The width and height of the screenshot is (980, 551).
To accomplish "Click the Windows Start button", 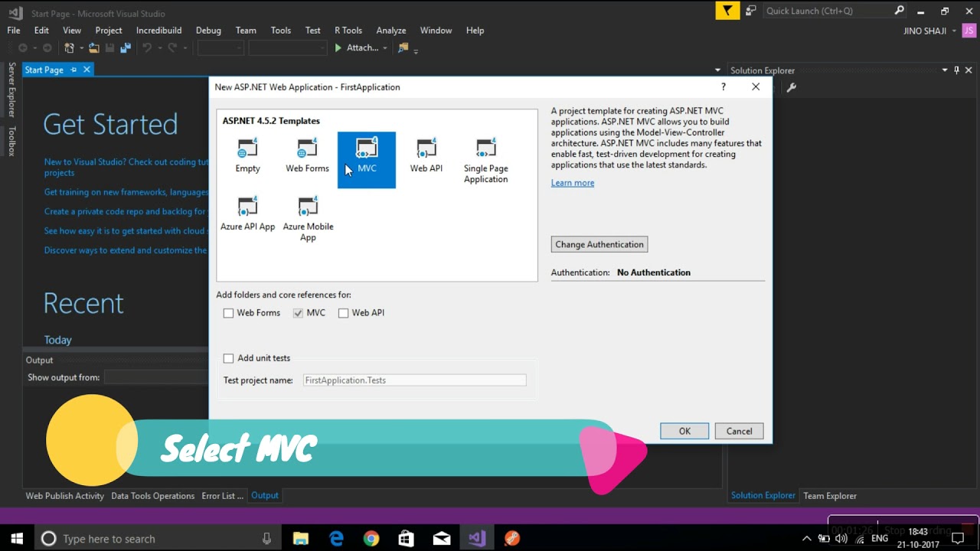I will pyautogui.click(x=17, y=539).
